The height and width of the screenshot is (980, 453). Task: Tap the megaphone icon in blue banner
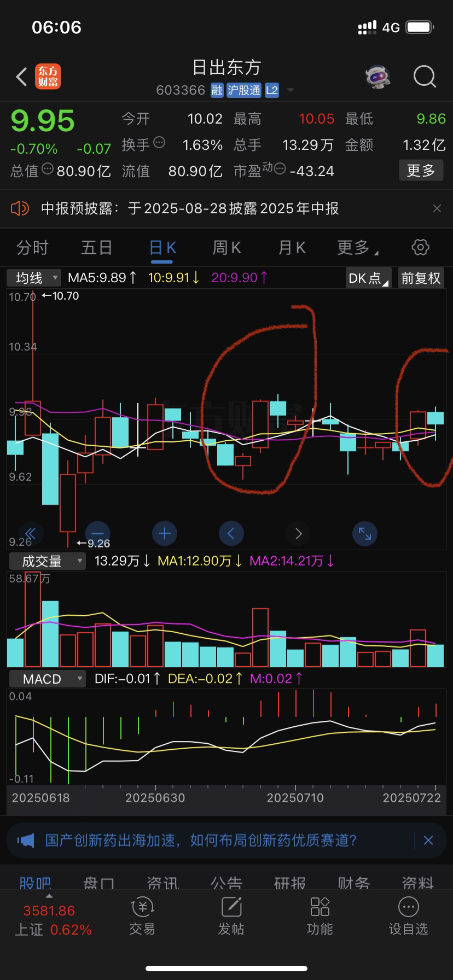26,841
